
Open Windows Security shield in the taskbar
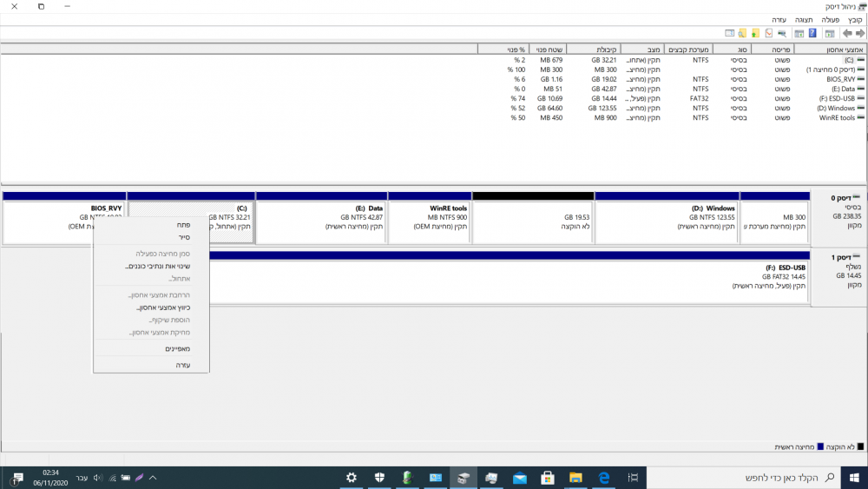pyautogui.click(x=379, y=478)
